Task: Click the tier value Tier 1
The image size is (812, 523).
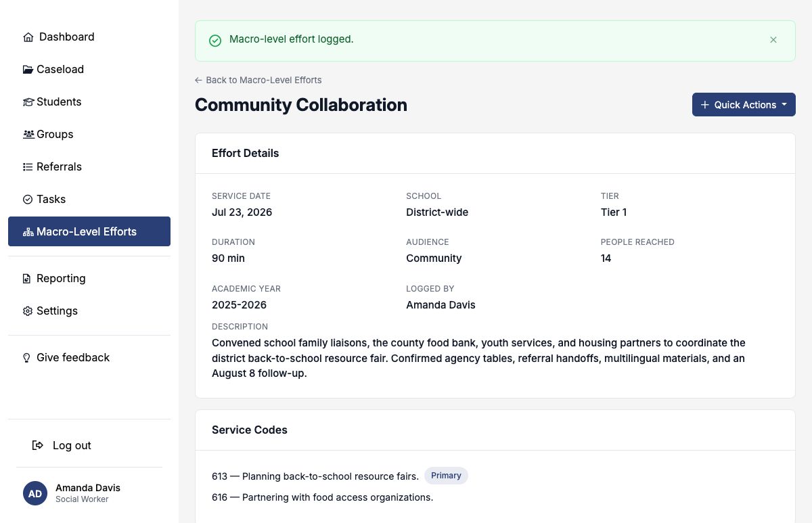Action: coord(614,212)
